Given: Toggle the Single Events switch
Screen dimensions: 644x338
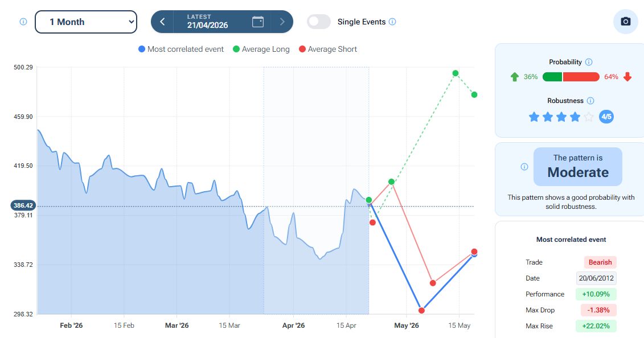Looking at the screenshot, I should 319,22.
